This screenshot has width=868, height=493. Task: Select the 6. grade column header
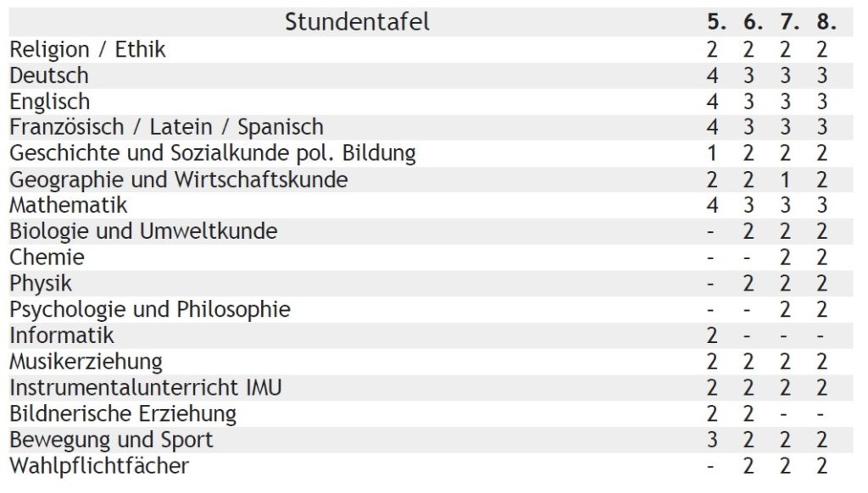point(753,22)
